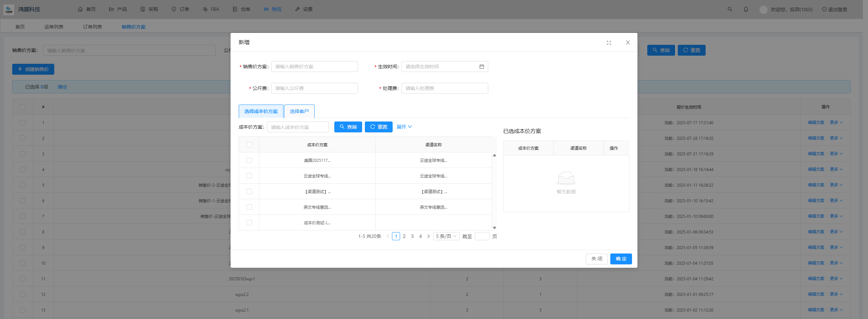Click the blue 查询 button in dialog
This screenshot has height=319, width=868.
(x=348, y=127)
